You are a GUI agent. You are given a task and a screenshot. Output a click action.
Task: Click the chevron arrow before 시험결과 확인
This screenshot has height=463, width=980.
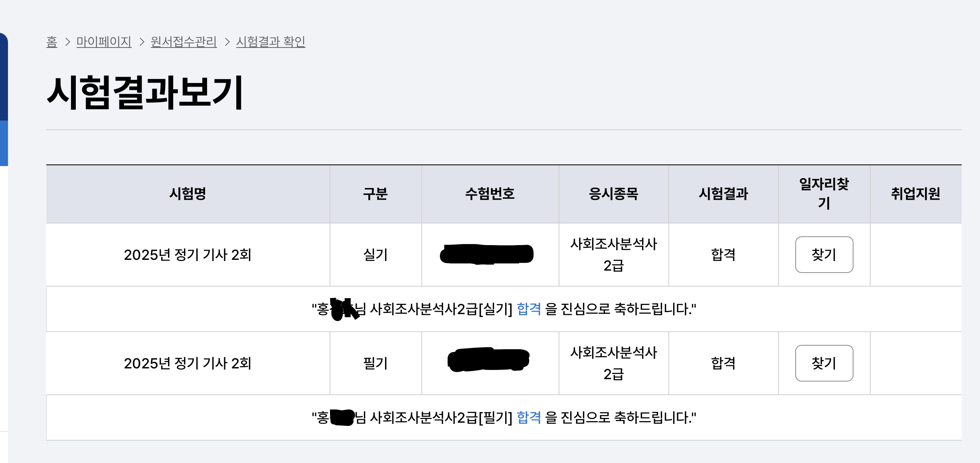click(x=227, y=42)
